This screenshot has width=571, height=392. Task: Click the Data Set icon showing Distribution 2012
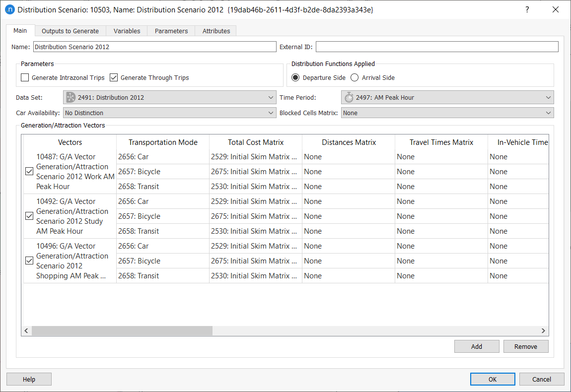coord(70,97)
